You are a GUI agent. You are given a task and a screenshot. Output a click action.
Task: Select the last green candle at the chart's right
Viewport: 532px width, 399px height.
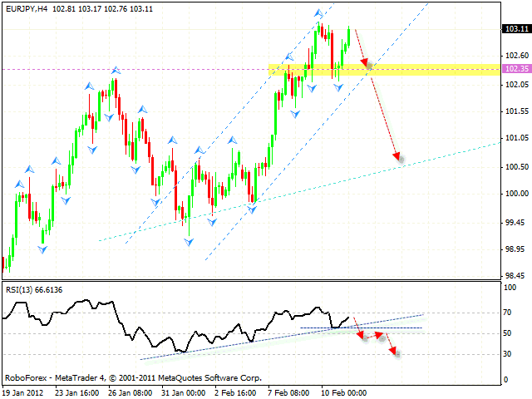tap(348, 39)
